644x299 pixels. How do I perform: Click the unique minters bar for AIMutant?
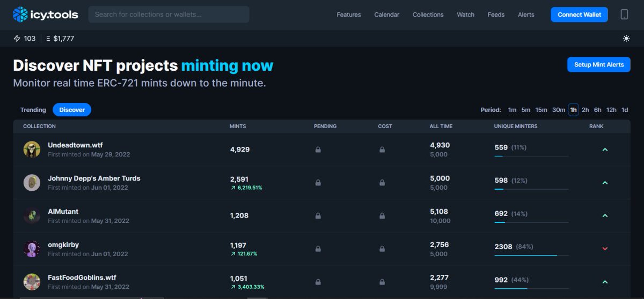(531, 222)
